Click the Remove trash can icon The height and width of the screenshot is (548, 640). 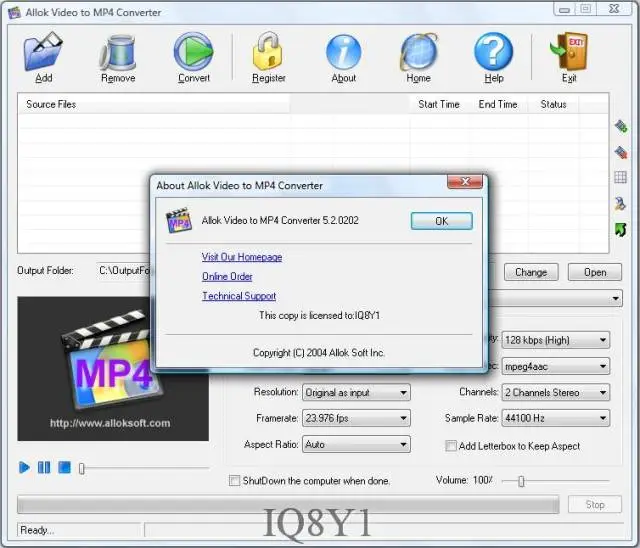pos(118,51)
